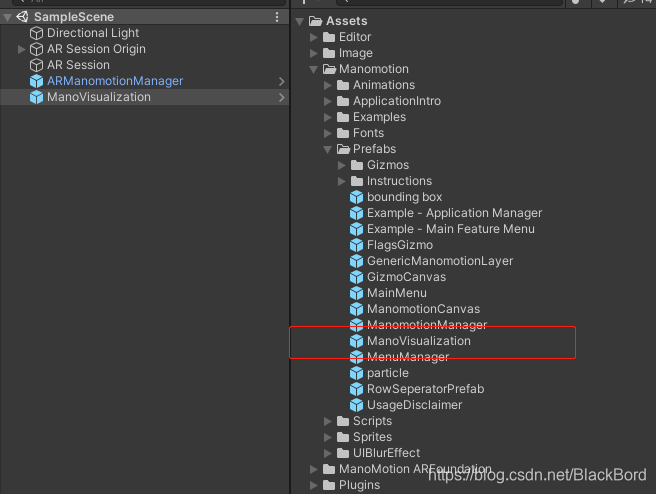
Task: Expand the Editor folder
Action: (314, 37)
